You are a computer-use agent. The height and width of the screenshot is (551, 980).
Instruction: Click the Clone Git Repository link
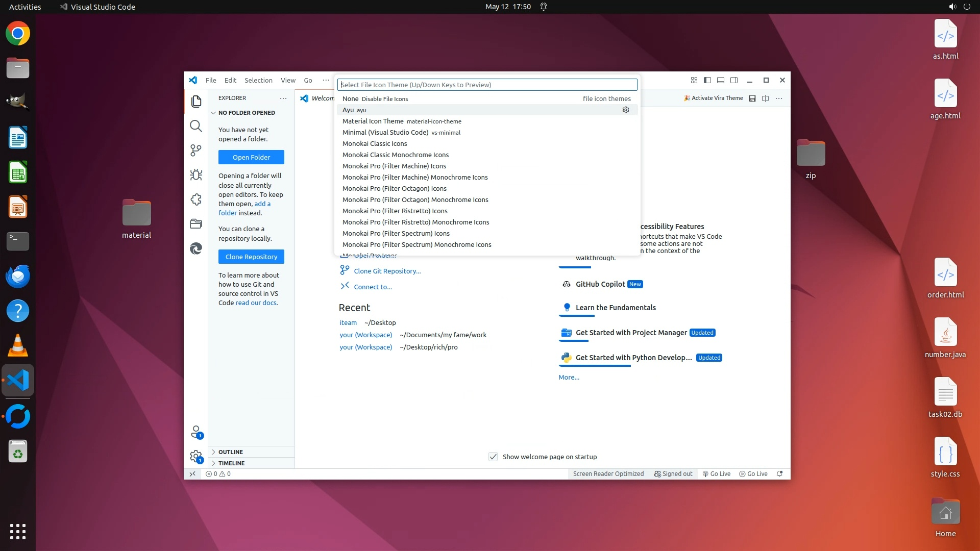click(x=387, y=271)
